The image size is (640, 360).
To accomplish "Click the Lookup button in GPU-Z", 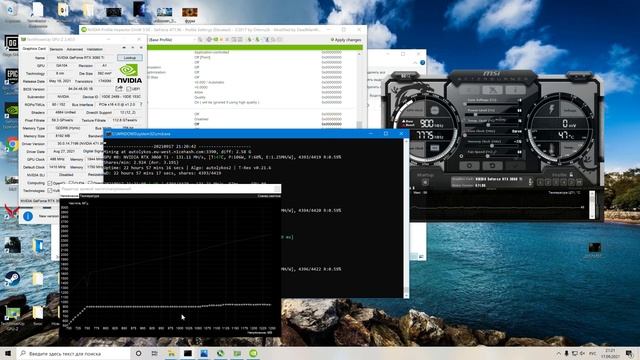I will point(130,58).
